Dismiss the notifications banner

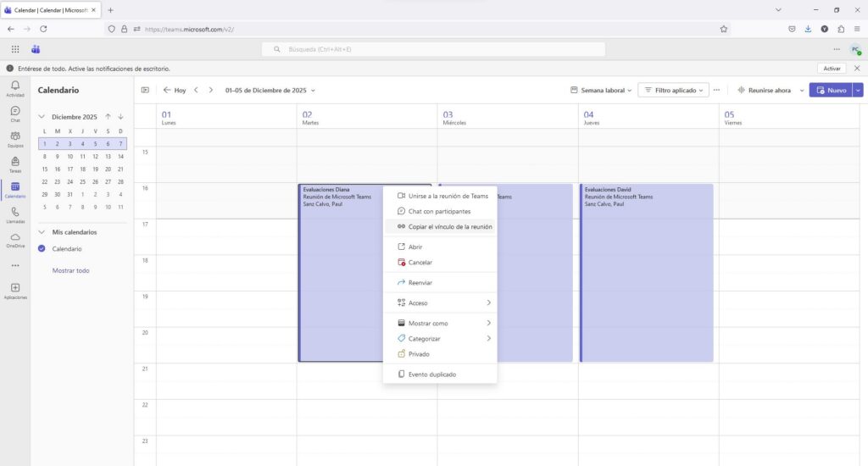857,69
